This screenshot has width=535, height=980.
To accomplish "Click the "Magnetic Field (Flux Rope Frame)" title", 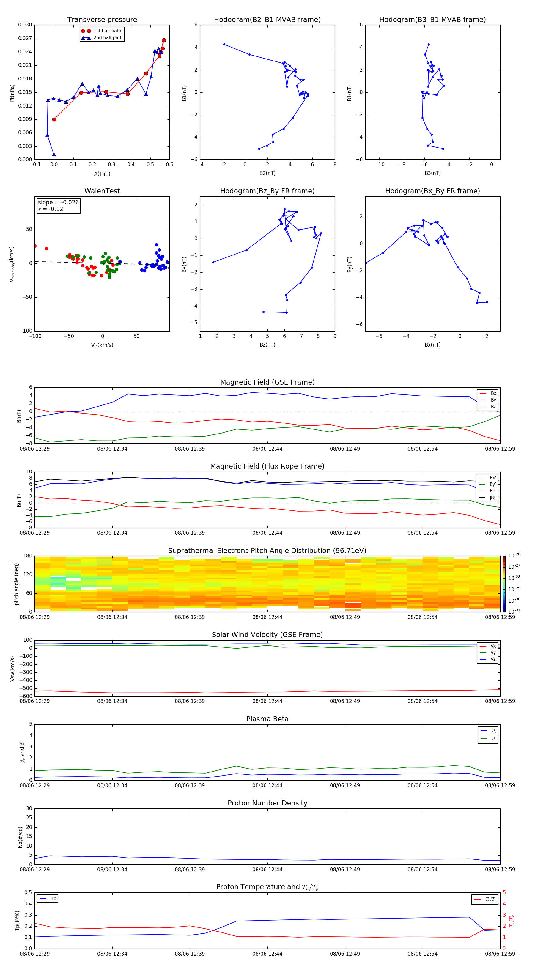I will click(267, 467).
